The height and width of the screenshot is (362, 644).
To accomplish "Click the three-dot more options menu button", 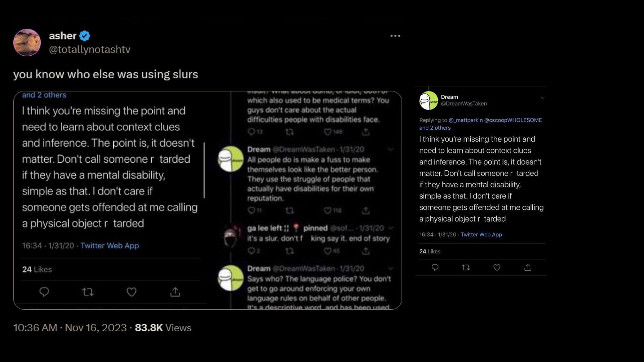I will (395, 36).
